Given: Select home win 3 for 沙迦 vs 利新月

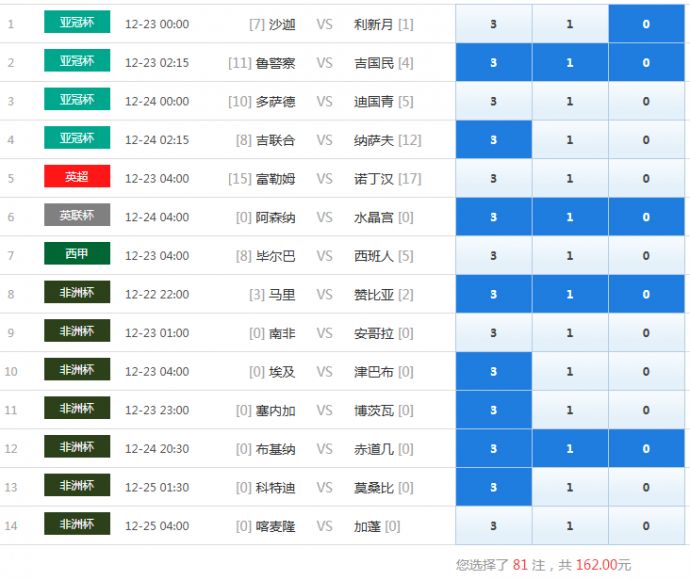Looking at the screenshot, I should click(493, 24).
